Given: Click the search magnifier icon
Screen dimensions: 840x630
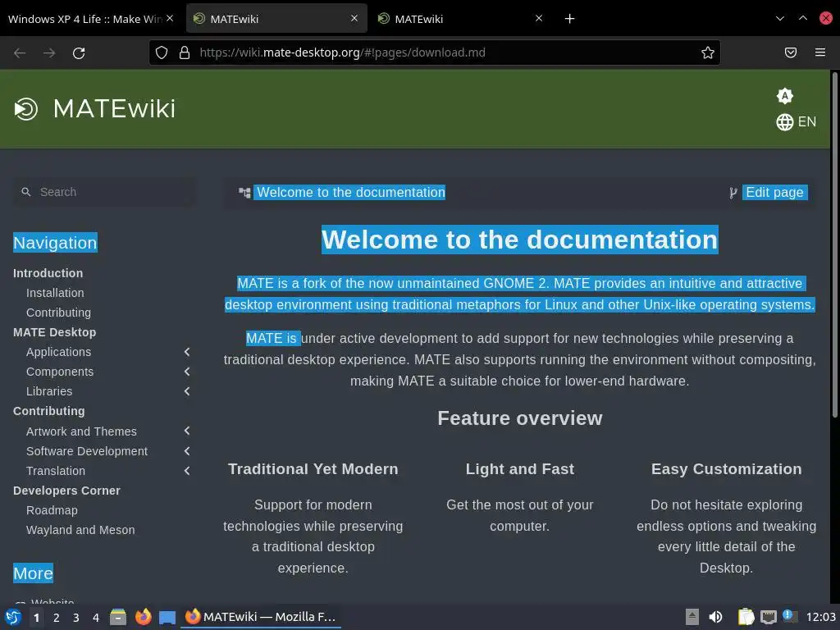Looking at the screenshot, I should point(25,192).
